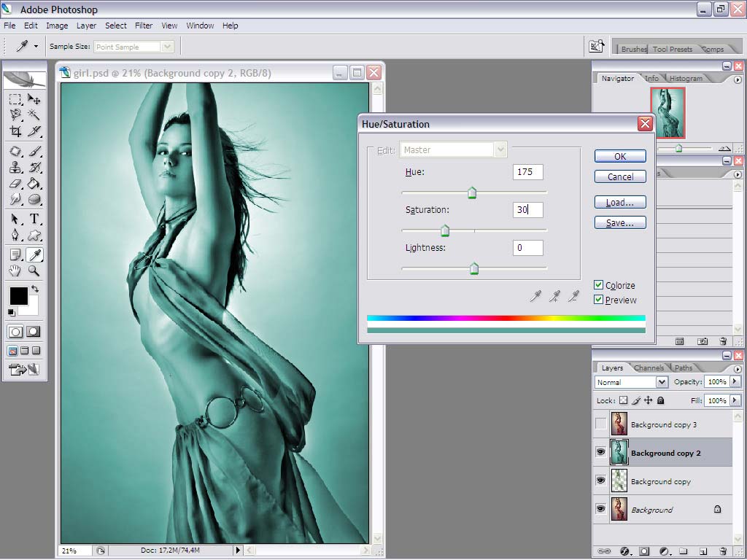
Task: Toggle the Preview checkbox
Action: tap(598, 300)
